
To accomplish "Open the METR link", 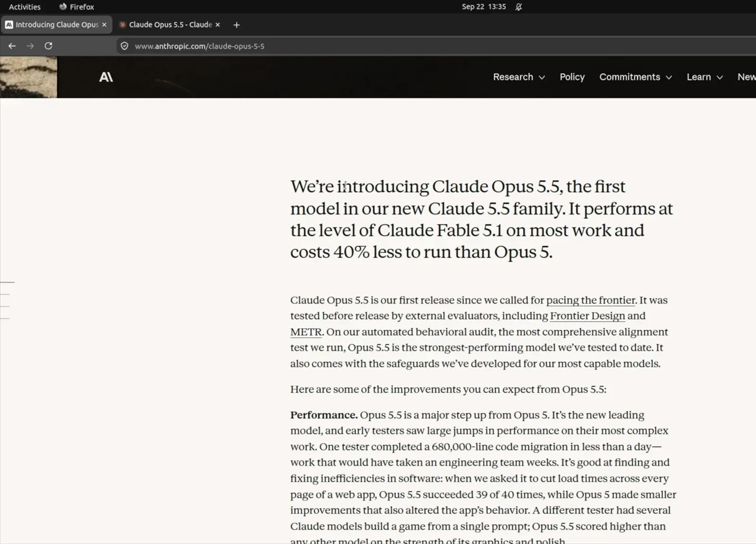I will 306,332.
